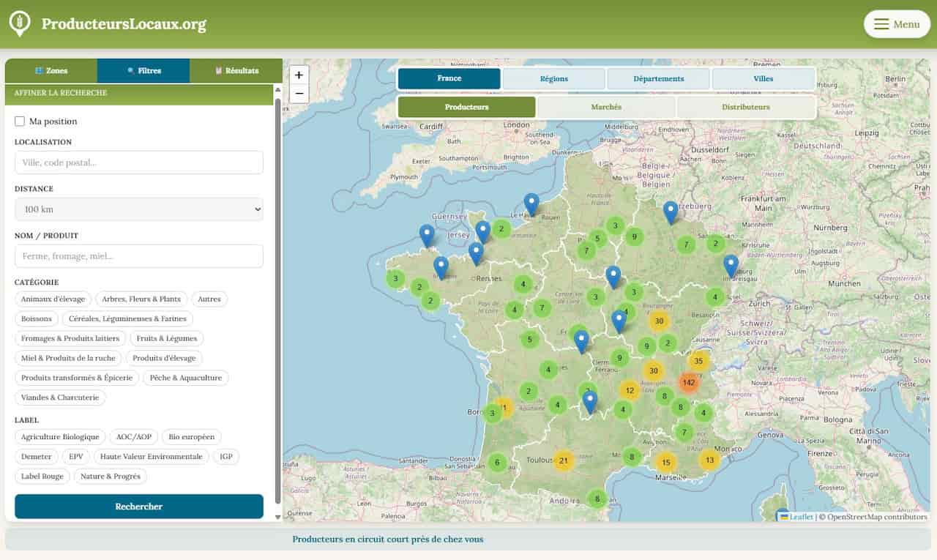Toggle the Fruits & Légumes chip
Screen dimensions: 937x560
click(167, 338)
